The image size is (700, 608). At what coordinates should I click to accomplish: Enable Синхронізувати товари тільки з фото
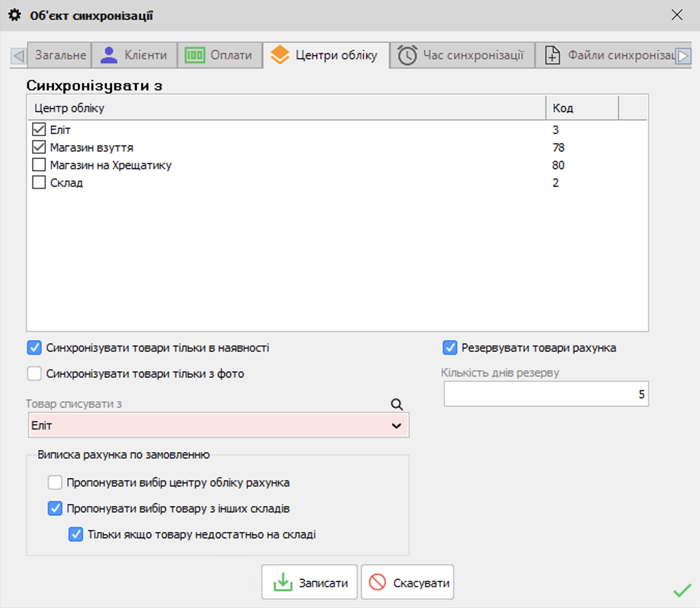[34, 374]
